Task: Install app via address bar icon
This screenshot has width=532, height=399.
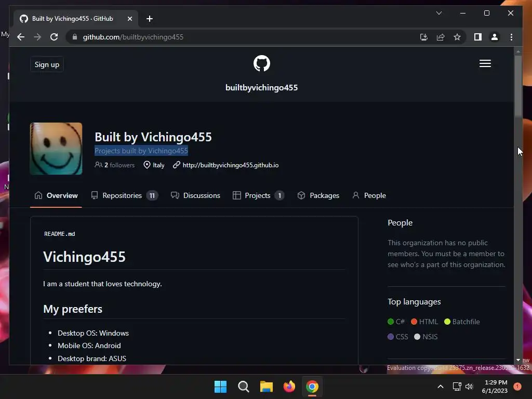Action: (424, 37)
